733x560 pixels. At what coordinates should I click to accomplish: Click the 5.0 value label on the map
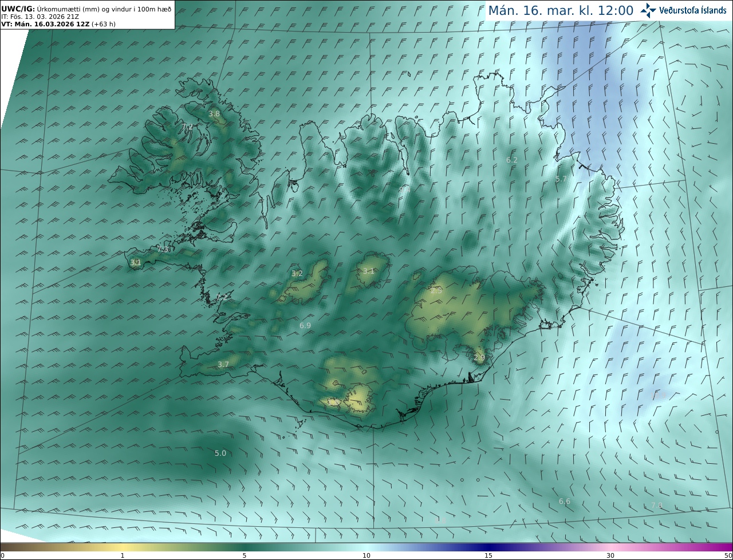click(220, 453)
